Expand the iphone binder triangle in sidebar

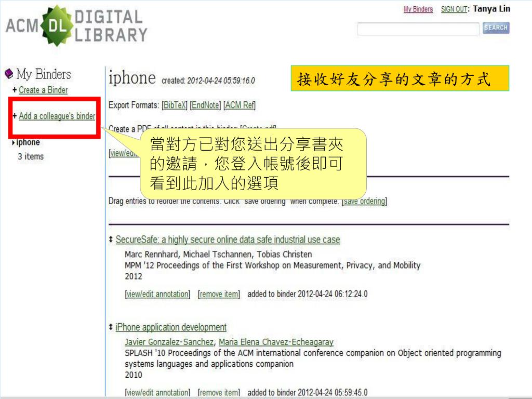[13, 143]
